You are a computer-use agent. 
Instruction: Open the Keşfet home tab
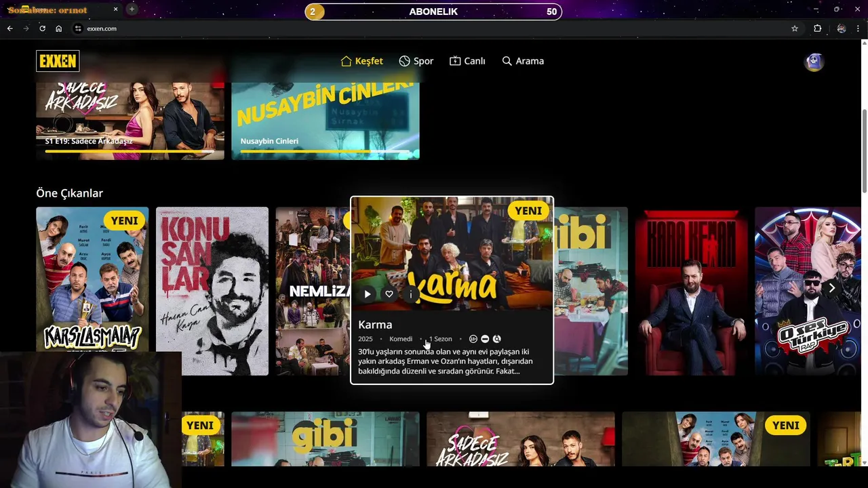[361, 61]
